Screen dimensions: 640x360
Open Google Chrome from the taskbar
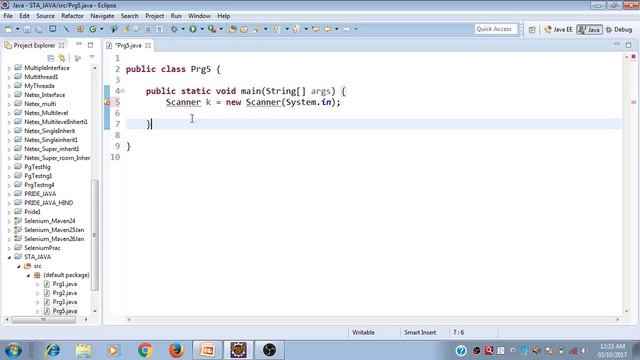pyautogui.click(x=145, y=350)
